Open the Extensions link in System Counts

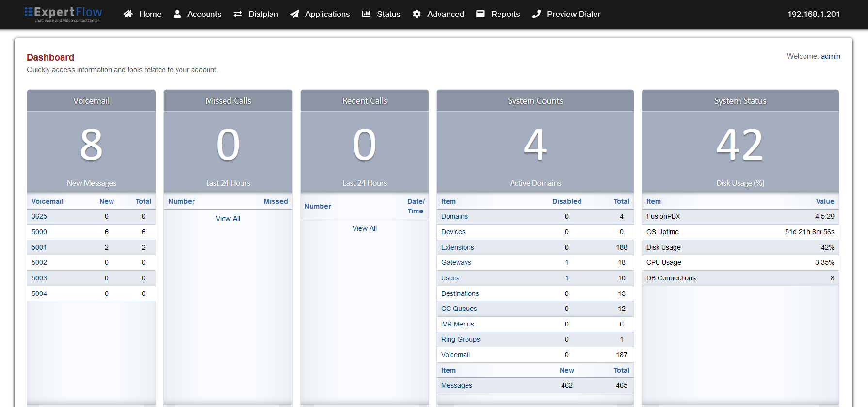pyautogui.click(x=457, y=247)
